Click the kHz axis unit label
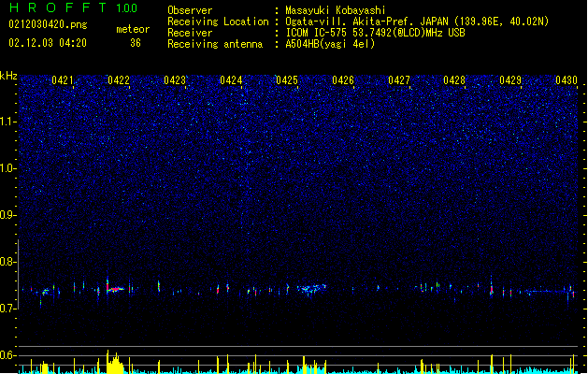The height and width of the screenshot is (374, 588). point(8,76)
